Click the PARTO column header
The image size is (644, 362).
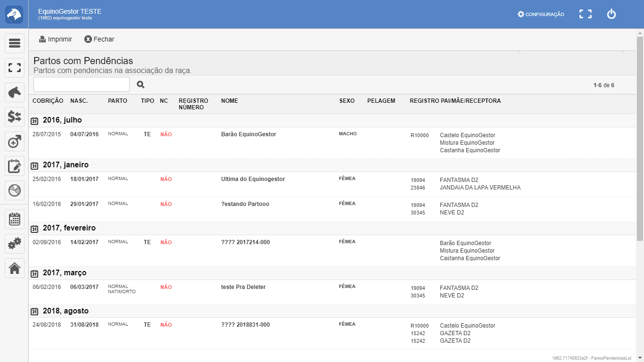[117, 101]
